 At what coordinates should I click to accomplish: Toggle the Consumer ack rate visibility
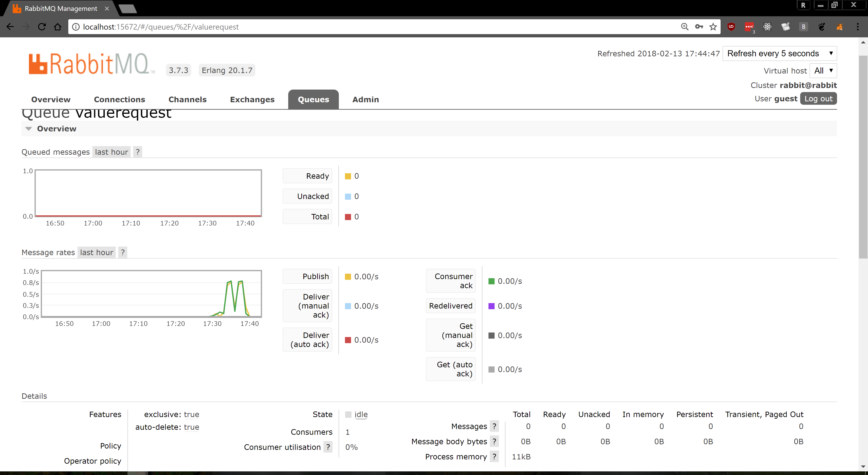451,280
